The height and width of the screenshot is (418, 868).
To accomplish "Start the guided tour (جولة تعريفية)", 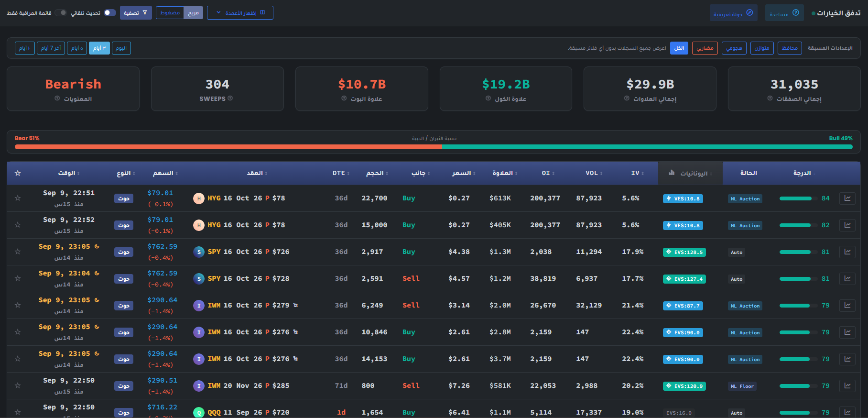I will point(734,13).
